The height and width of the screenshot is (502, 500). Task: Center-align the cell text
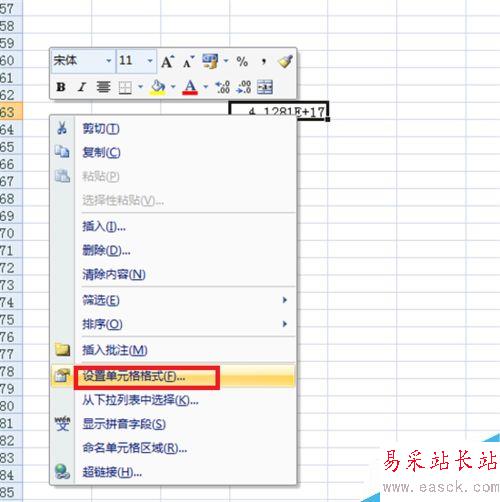pos(103,87)
